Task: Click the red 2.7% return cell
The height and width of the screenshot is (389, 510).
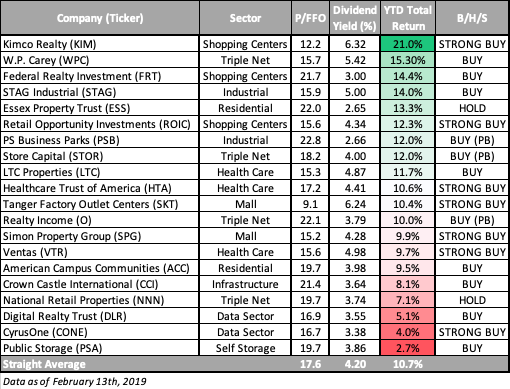Action: pyautogui.click(x=408, y=348)
